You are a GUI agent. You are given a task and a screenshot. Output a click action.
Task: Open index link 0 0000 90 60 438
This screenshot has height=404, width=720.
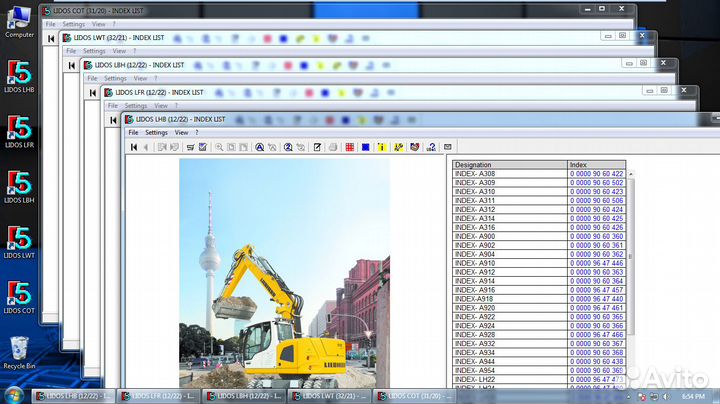pos(596,362)
